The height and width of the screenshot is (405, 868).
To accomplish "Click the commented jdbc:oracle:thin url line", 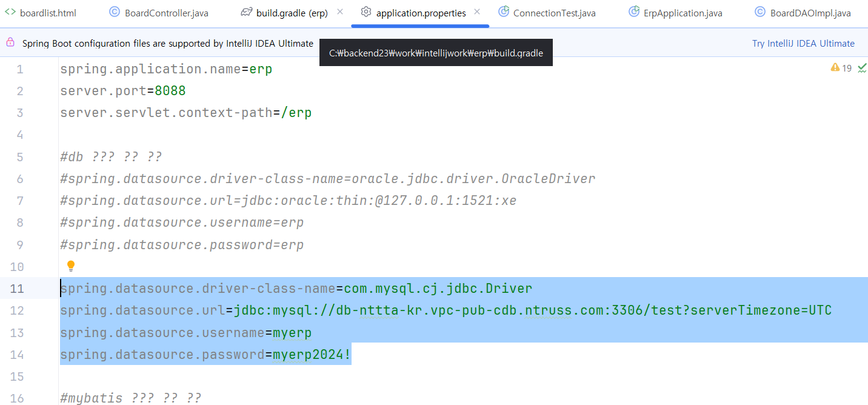I will coord(289,201).
